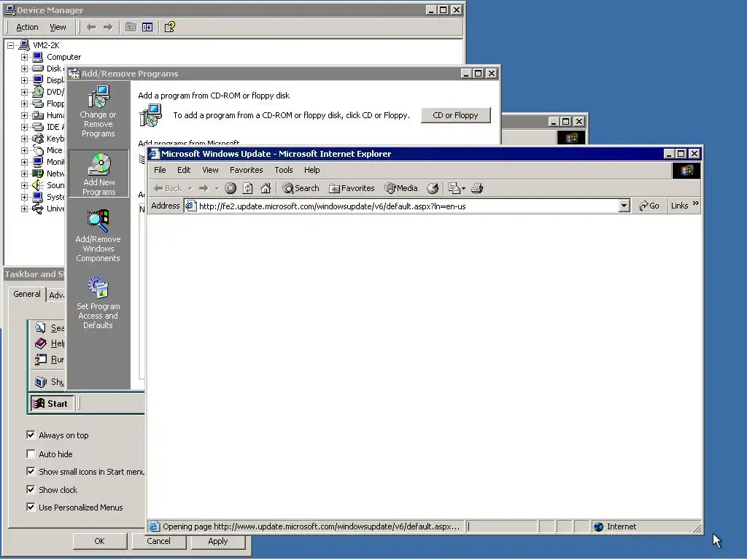The height and width of the screenshot is (560, 747).
Task: Open the Tools menu in Internet Explorer
Action: pos(284,170)
